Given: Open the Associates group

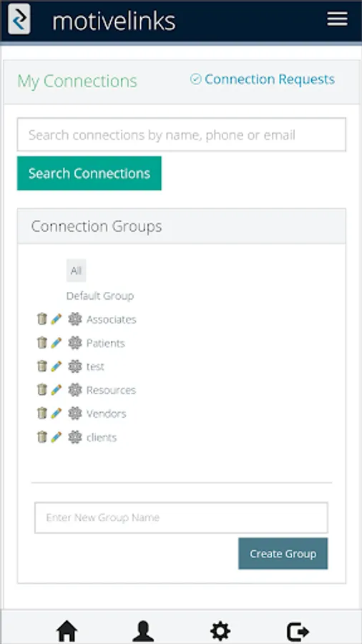Looking at the screenshot, I should coord(111,320).
